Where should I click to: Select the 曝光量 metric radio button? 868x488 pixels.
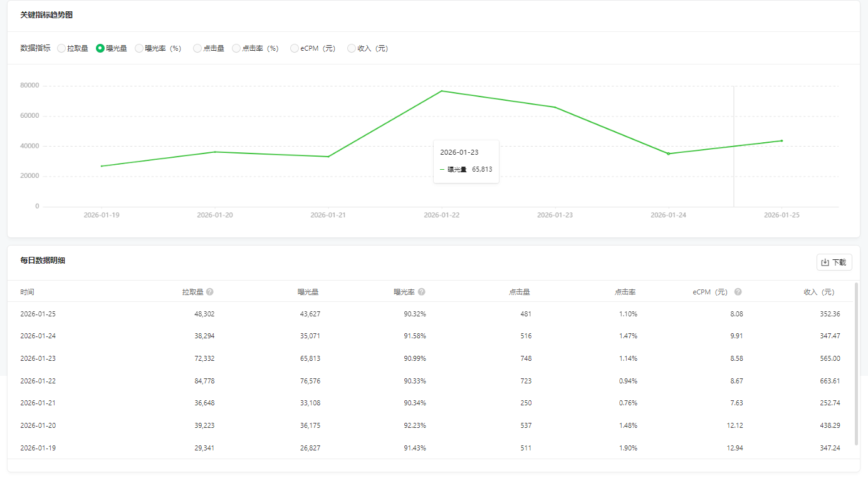(x=100, y=48)
